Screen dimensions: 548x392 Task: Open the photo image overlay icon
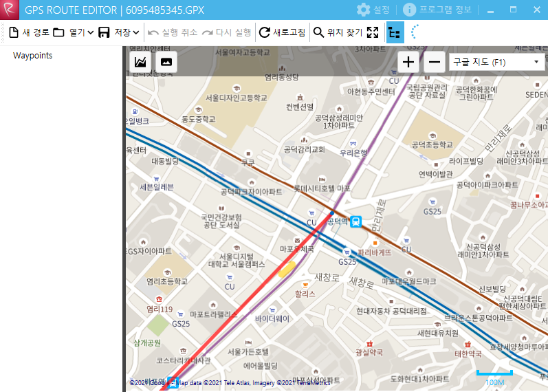(x=166, y=63)
